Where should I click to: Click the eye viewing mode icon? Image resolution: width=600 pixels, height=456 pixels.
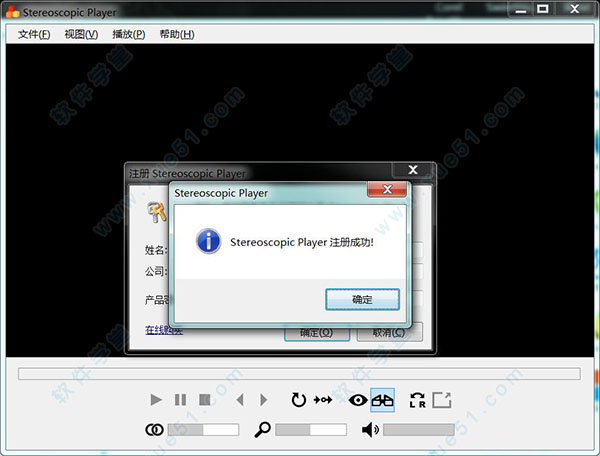(x=358, y=400)
